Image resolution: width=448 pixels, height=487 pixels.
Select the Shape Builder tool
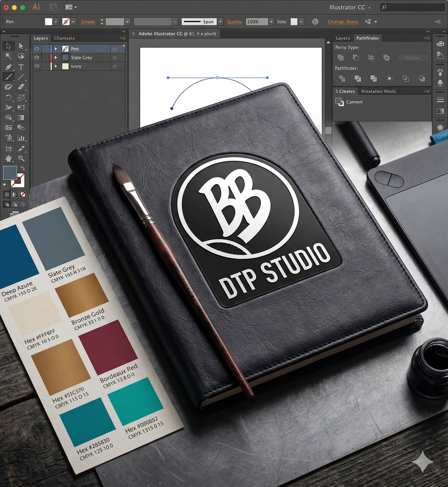[x=9, y=118]
